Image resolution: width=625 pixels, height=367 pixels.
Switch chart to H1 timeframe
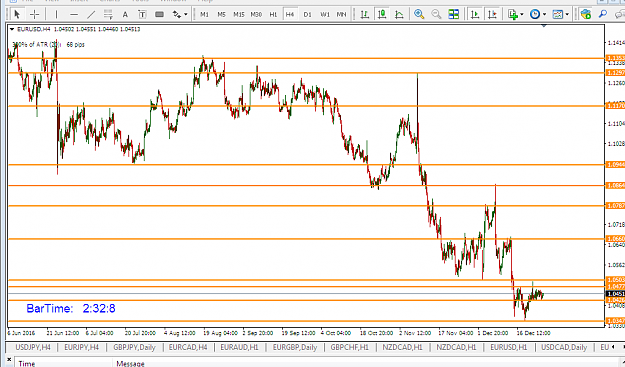point(273,14)
